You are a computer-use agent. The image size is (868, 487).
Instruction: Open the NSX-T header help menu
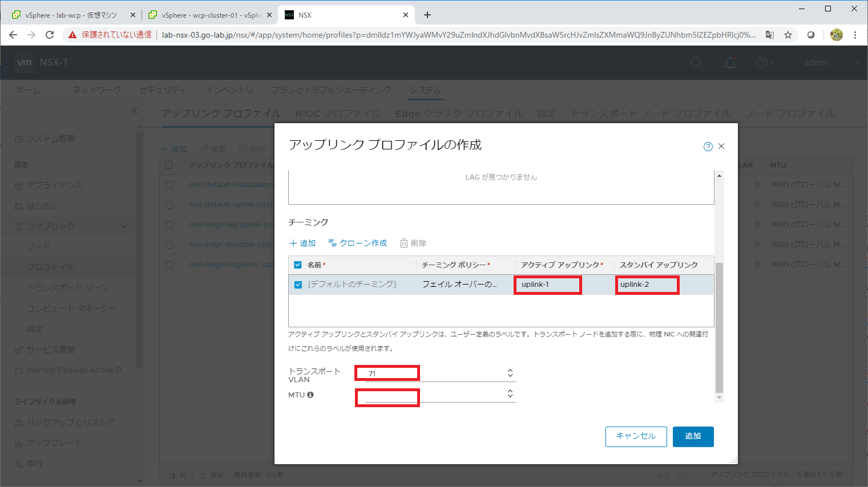pos(765,63)
